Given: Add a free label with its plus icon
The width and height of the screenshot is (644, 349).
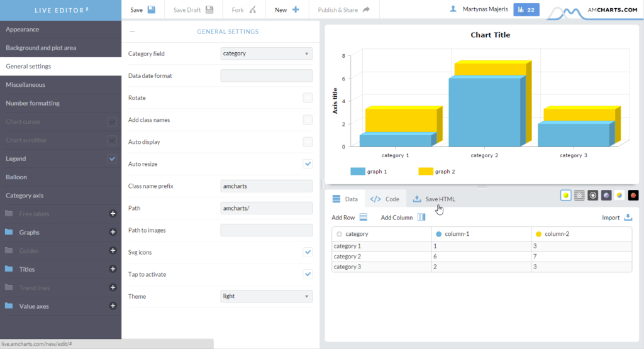Looking at the screenshot, I should 113,214.
